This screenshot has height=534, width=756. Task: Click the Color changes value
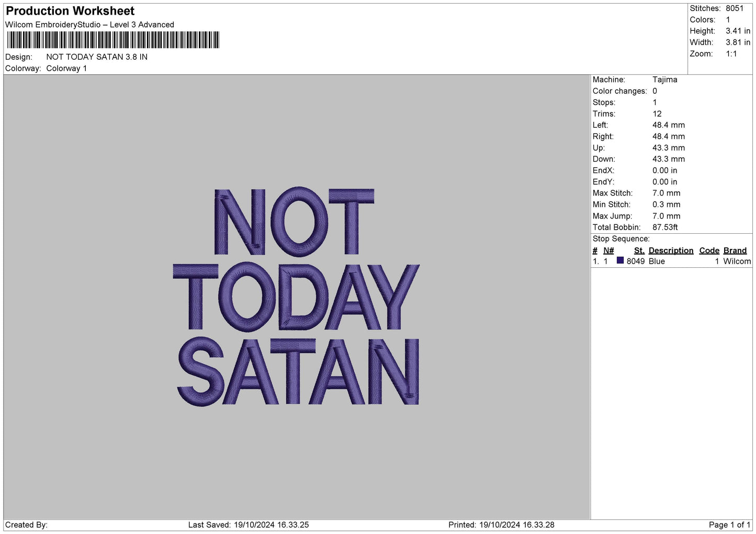coord(655,91)
